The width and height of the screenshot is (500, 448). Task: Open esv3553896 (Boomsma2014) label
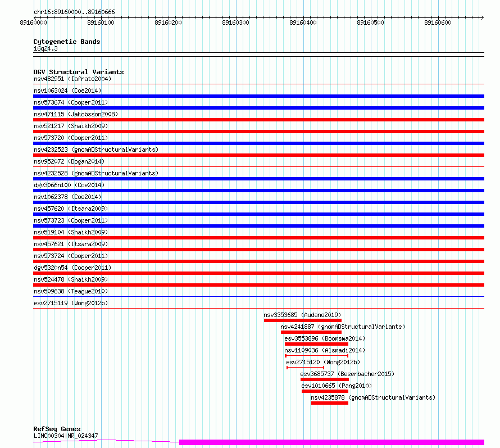[x=325, y=338]
